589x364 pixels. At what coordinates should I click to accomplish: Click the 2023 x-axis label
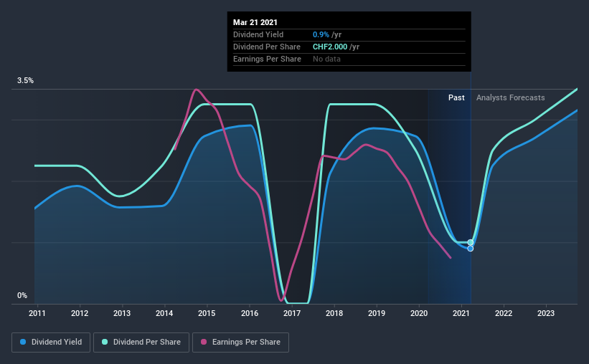(x=546, y=313)
